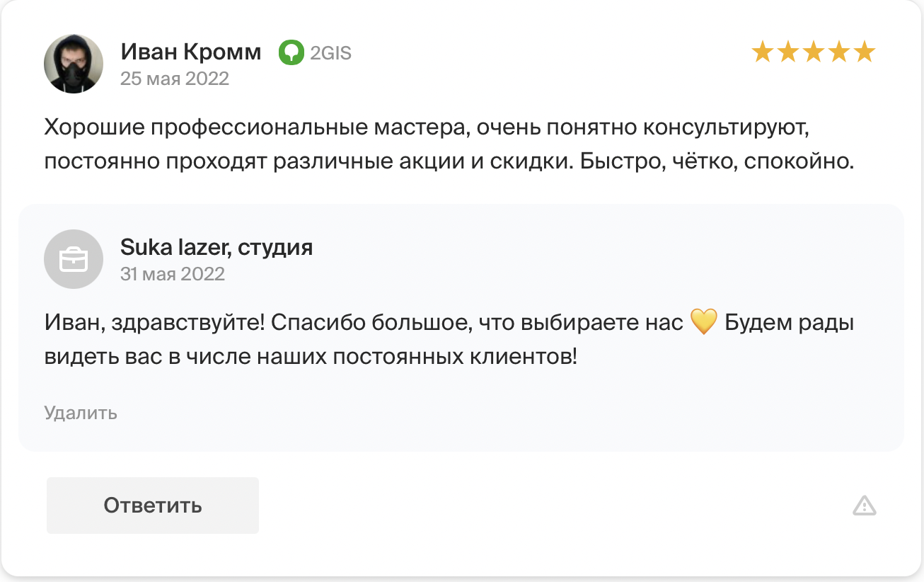Screen dimensions: 924x582
Task: Click the reply date 31 мая 2022
Action: tap(173, 274)
